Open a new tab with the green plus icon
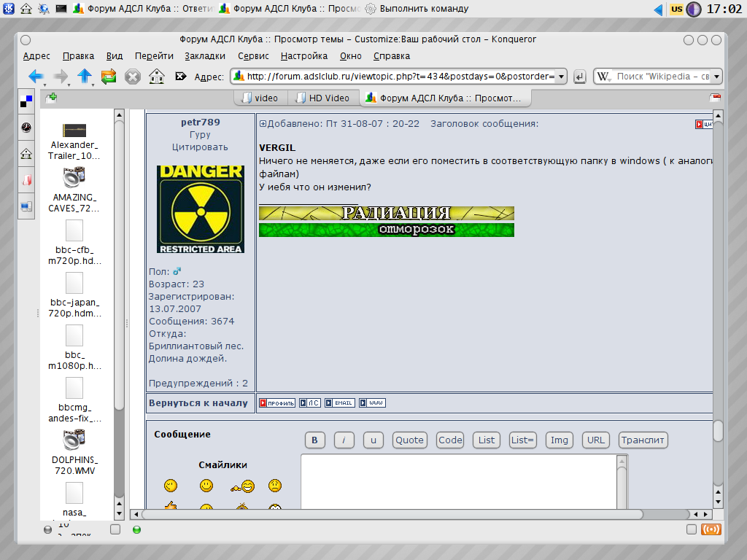The width and height of the screenshot is (747, 560). click(x=53, y=97)
